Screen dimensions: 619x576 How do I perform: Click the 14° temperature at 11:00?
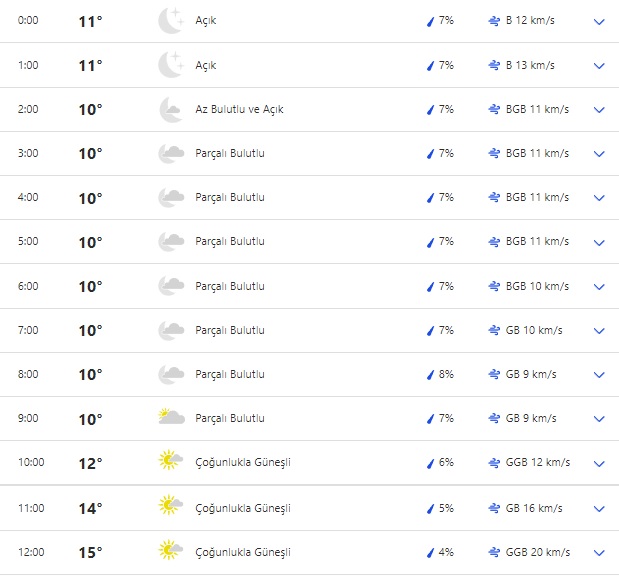90,508
